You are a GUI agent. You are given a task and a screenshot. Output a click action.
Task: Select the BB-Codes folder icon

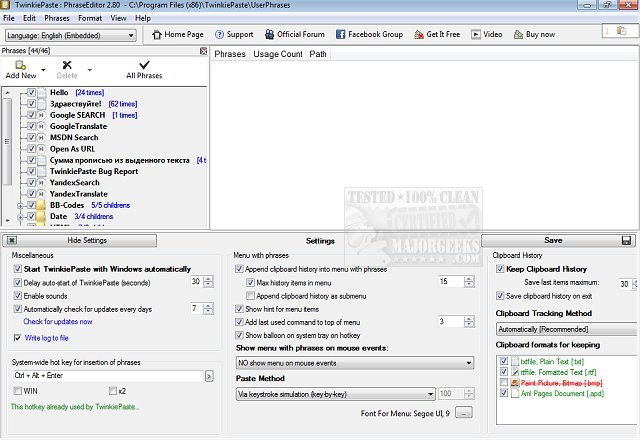(41, 205)
